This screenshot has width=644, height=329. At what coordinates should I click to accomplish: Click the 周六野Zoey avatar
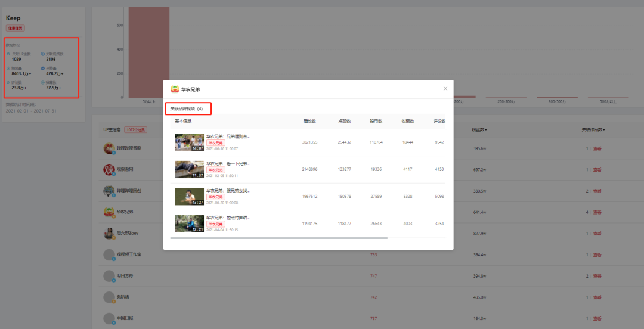[109, 233]
